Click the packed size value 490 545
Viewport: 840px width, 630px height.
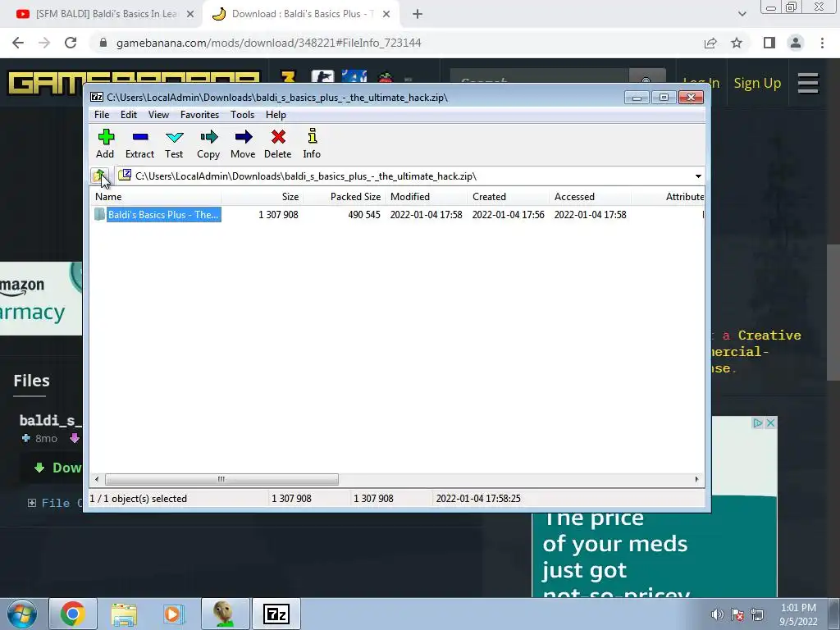(364, 215)
